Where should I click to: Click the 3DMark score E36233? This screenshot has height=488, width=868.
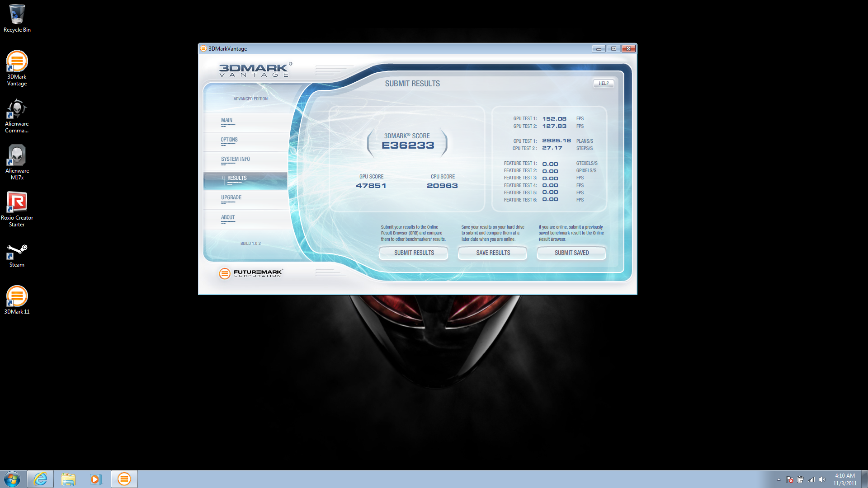point(408,145)
